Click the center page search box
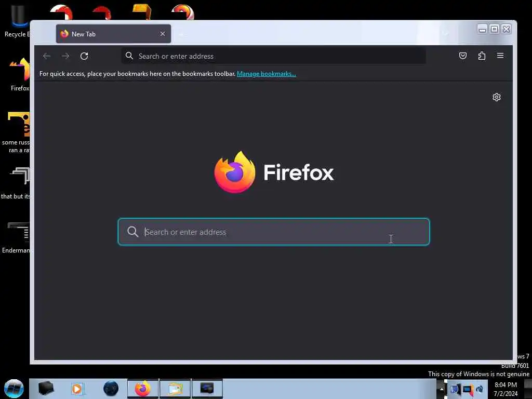Viewport: 532px width, 399px height. (x=273, y=232)
